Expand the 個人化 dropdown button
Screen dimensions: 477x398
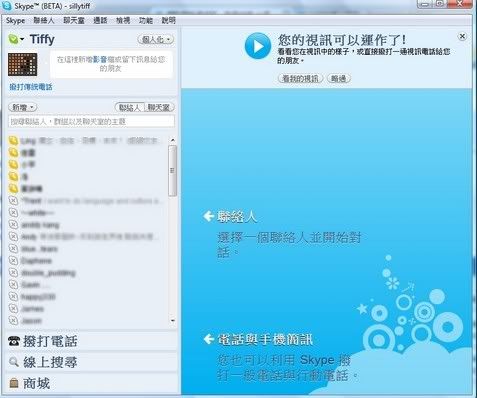click(x=156, y=40)
